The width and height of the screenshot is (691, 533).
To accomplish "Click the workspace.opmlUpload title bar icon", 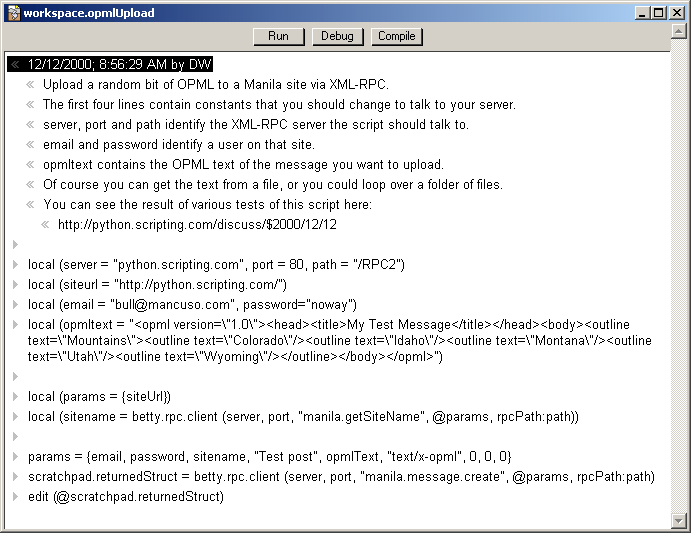I will (12, 12).
